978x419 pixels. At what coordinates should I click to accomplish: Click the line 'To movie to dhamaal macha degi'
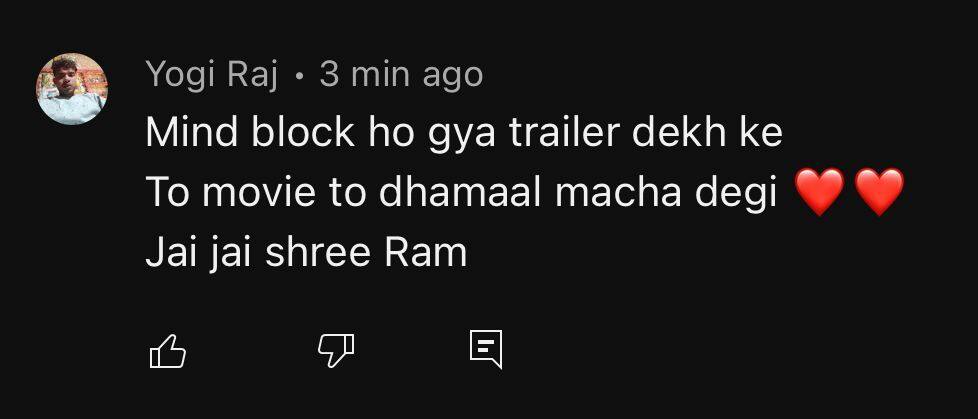[x=462, y=193]
